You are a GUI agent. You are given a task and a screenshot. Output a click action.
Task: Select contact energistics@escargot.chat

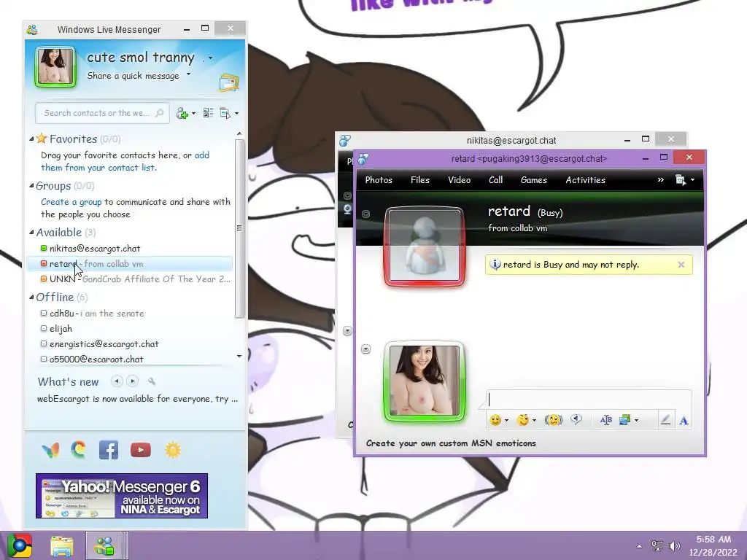point(130,344)
